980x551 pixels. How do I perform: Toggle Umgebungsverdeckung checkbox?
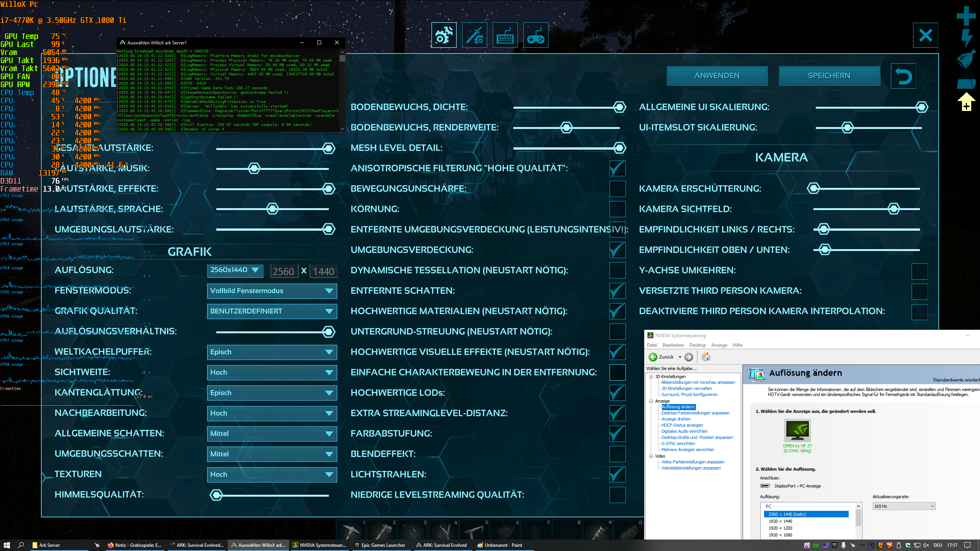[617, 250]
